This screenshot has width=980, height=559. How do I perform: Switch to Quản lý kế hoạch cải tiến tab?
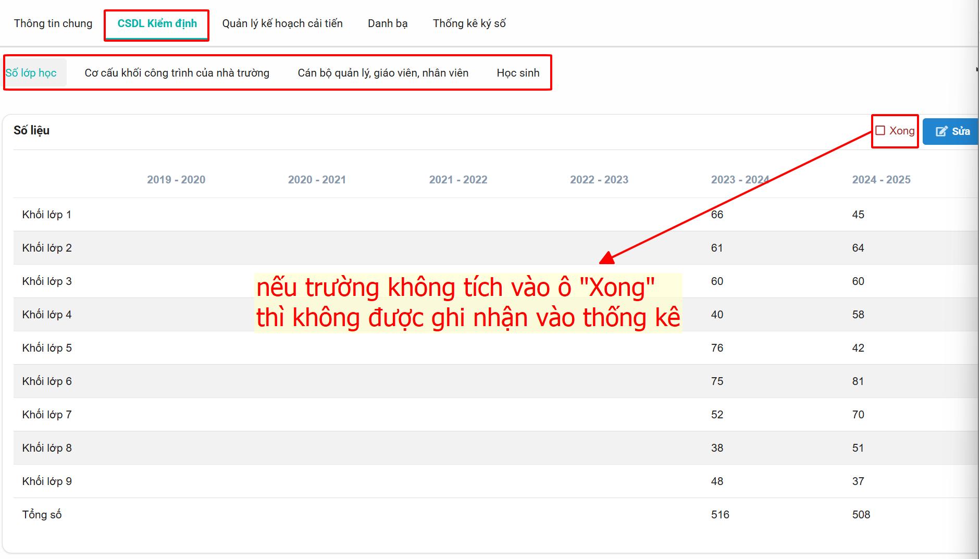(x=282, y=23)
